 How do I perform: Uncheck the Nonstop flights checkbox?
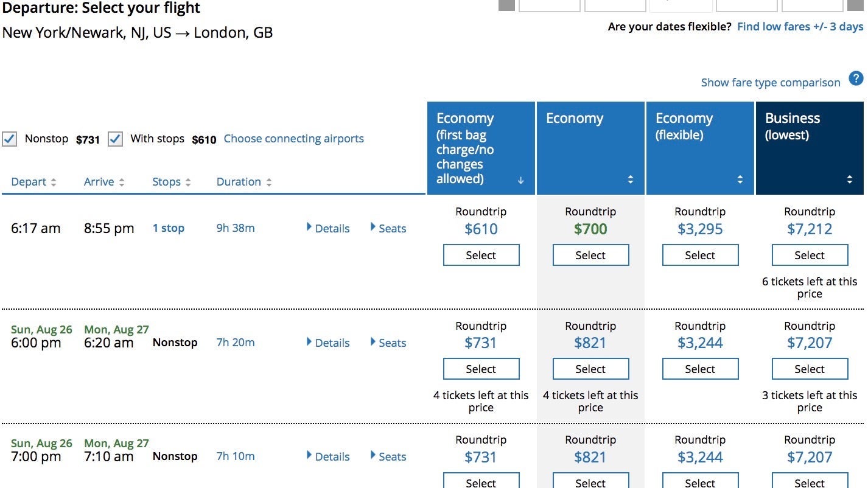coord(10,139)
